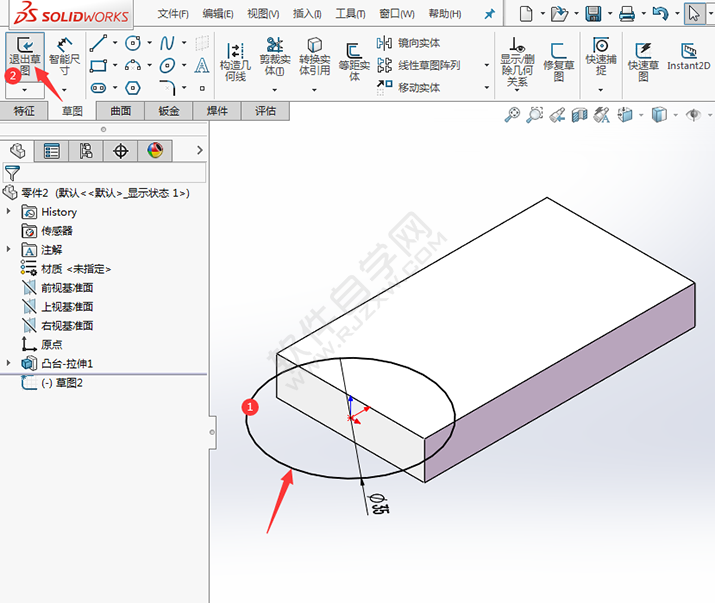Switch to the 特征 tab
Viewport: 715px width, 603px height.
(x=24, y=111)
